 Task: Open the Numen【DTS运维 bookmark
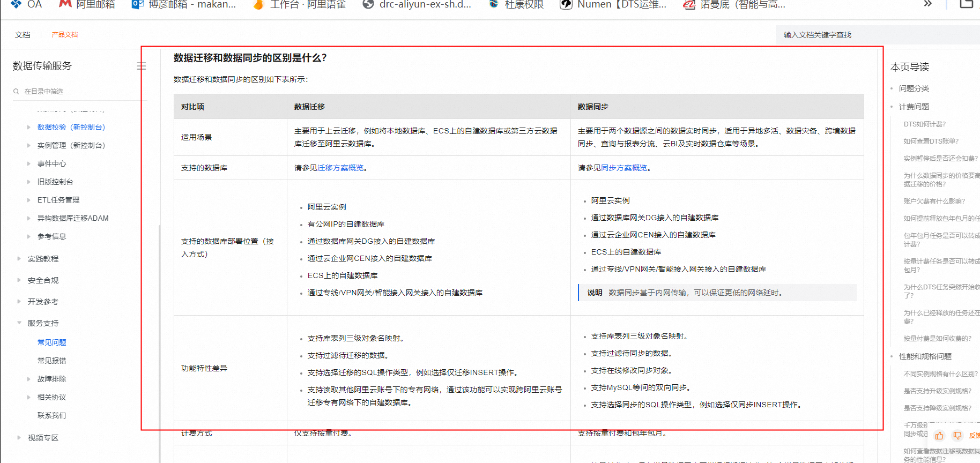[613, 4]
